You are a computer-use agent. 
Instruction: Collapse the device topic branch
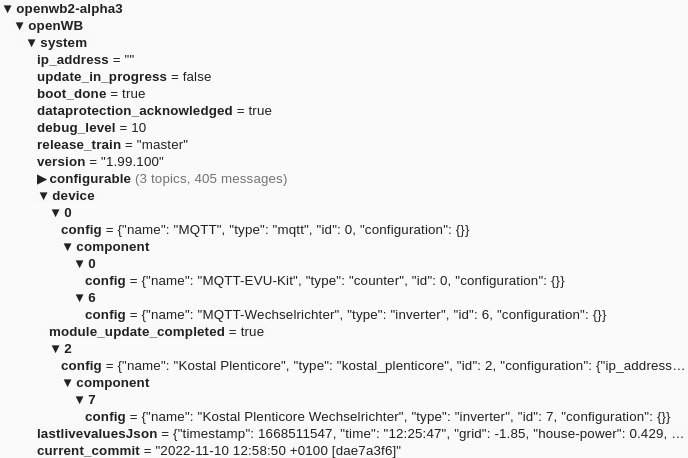click(44, 196)
